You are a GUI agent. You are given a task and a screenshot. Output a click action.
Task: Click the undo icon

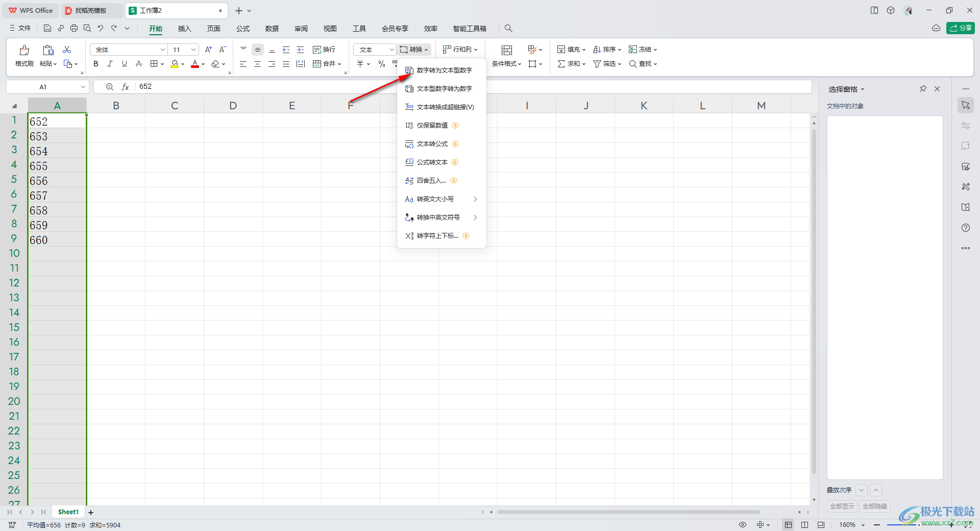coord(101,29)
